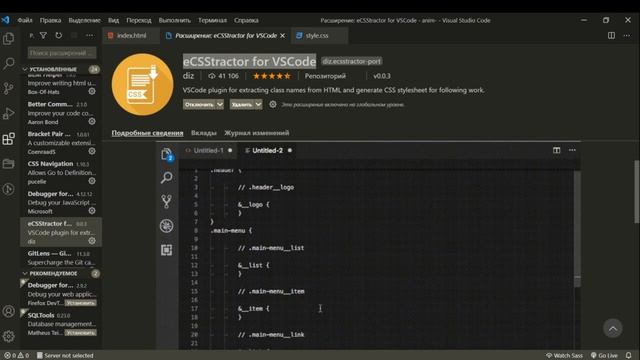This screenshot has height=360, width=640.
Task: Open the Выполнить menu
Action: [175, 20]
